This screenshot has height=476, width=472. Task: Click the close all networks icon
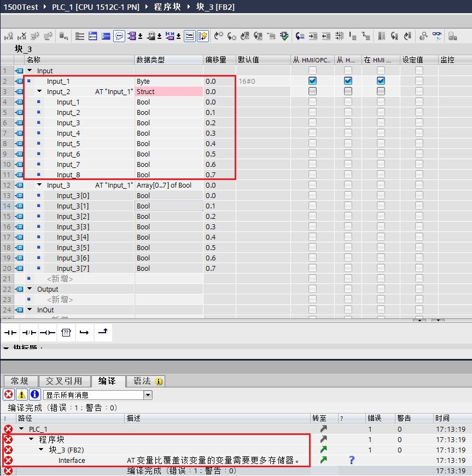tap(106, 36)
